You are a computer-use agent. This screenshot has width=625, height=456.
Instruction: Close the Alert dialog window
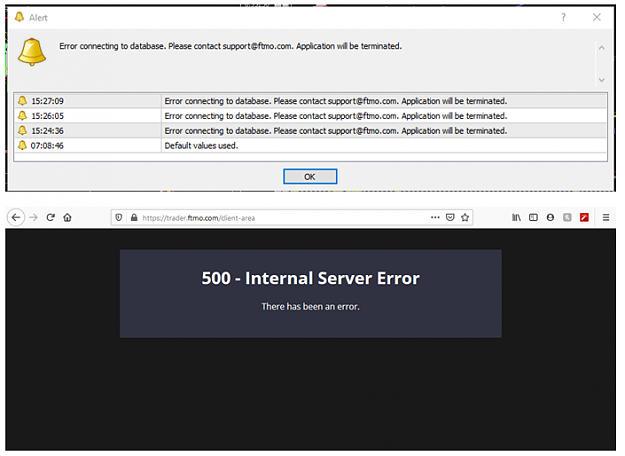[597, 17]
